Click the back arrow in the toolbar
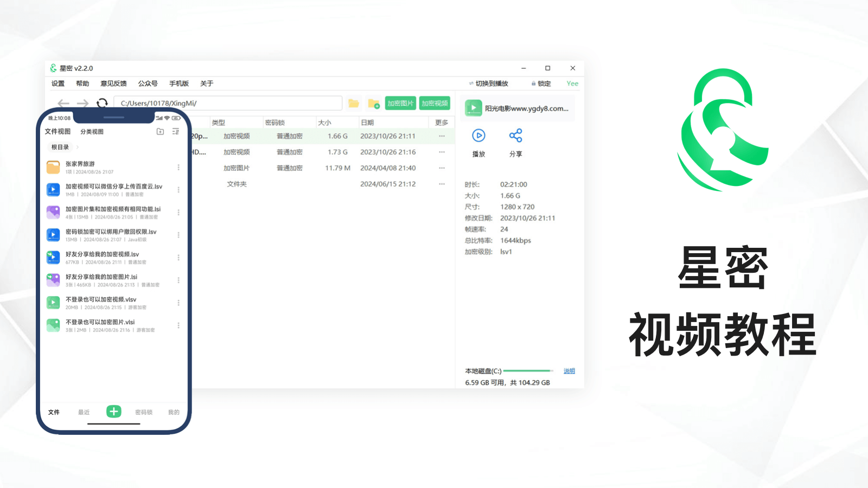This screenshot has width=868, height=488. [x=63, y=103]
